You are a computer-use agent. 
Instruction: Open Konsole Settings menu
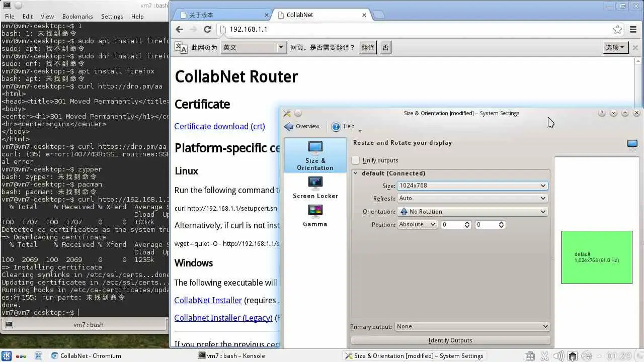112,17
